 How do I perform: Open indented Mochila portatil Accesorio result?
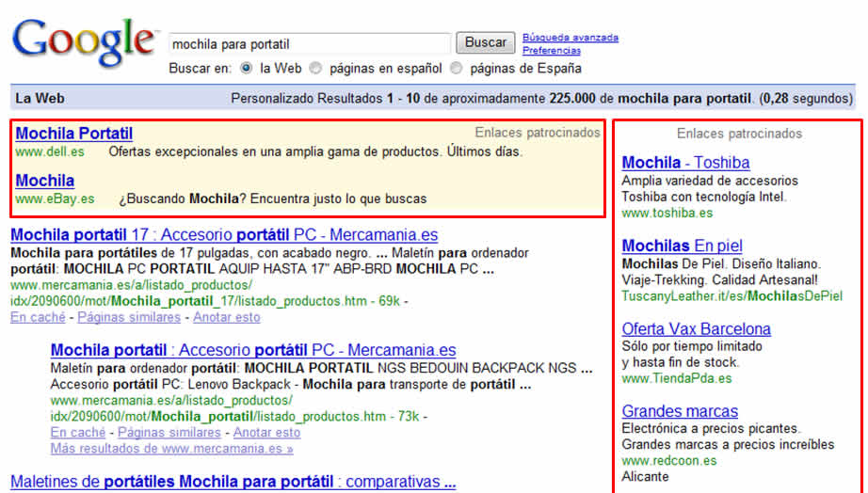[253, 350]
